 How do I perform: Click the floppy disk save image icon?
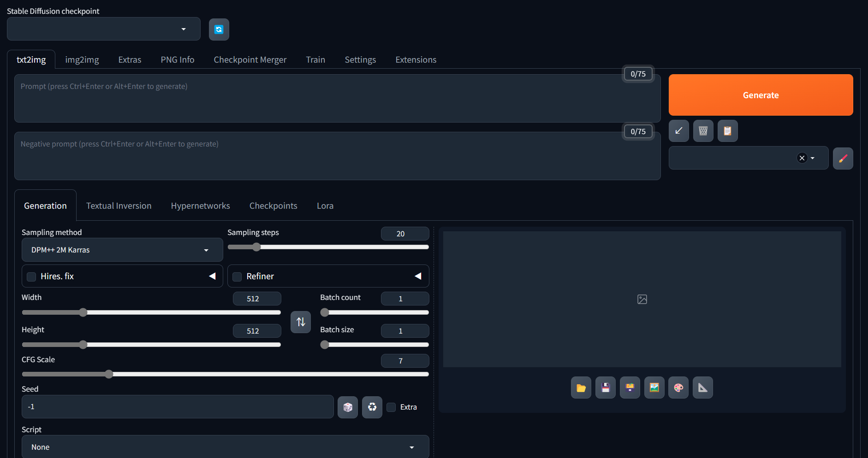tap(605, 388)
